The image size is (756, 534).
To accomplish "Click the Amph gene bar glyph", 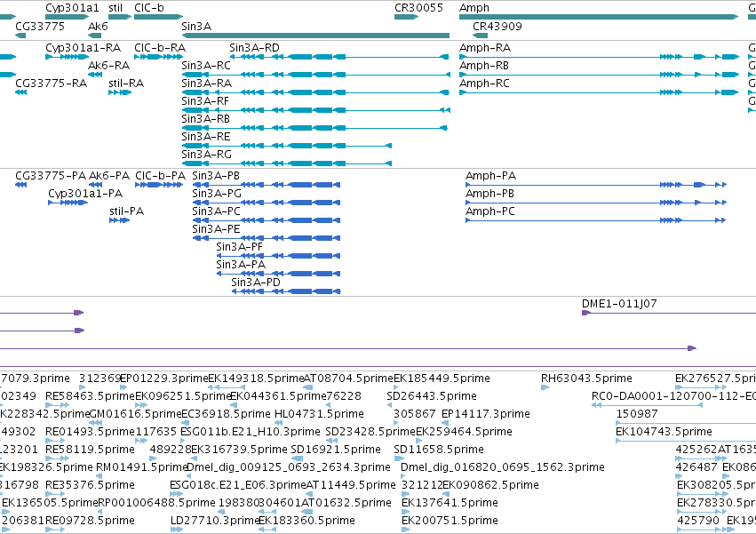I will (599, 17).
